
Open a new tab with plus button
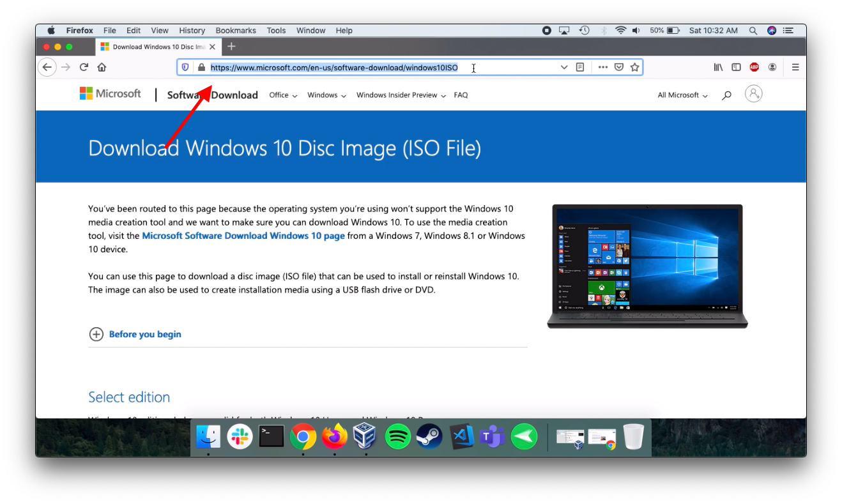pyautogui.click(x=231, y=47)
